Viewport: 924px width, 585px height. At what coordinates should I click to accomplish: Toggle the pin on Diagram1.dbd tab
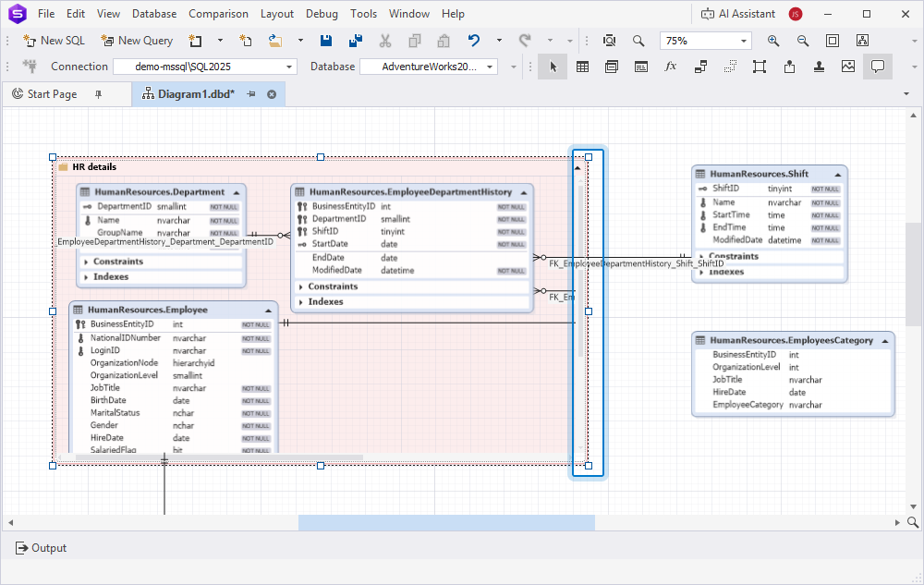coord(251,94)
